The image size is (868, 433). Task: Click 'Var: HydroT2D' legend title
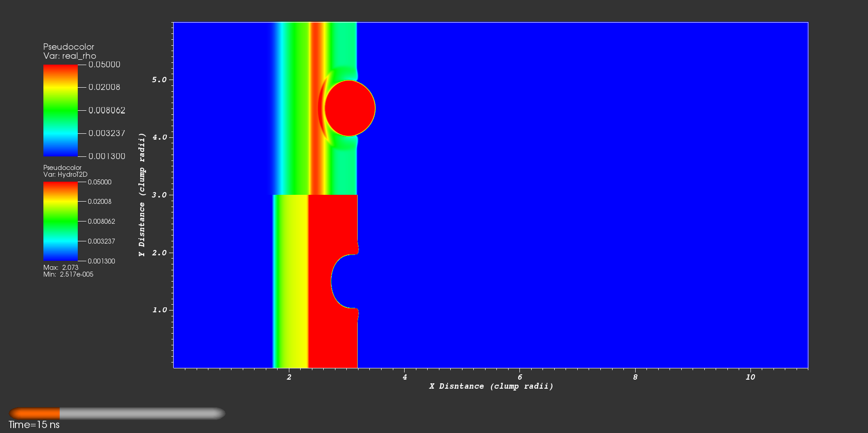click(66, 174)
